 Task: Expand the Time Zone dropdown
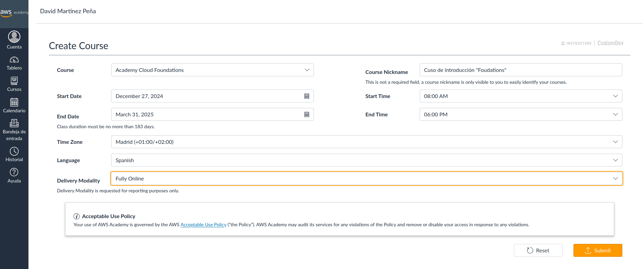366,142
